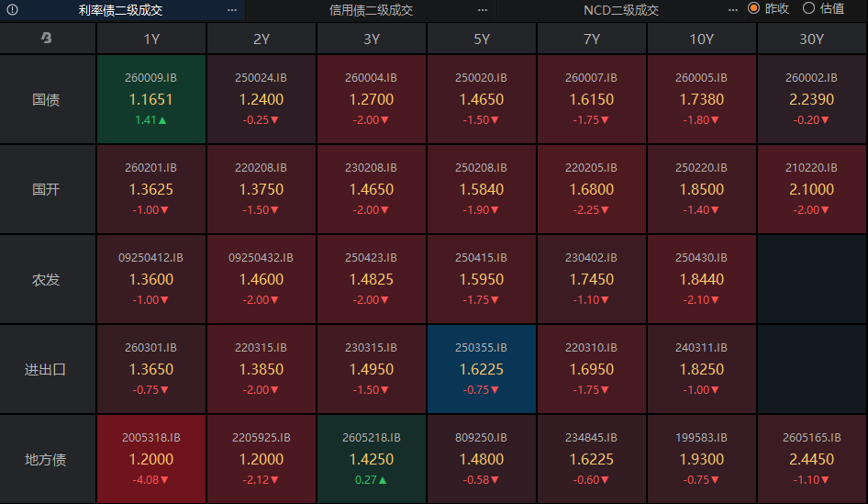Click yield 1.3850 of 220315.IB
Viewport: 868px width, 504px height.
[x=262, y=369]
